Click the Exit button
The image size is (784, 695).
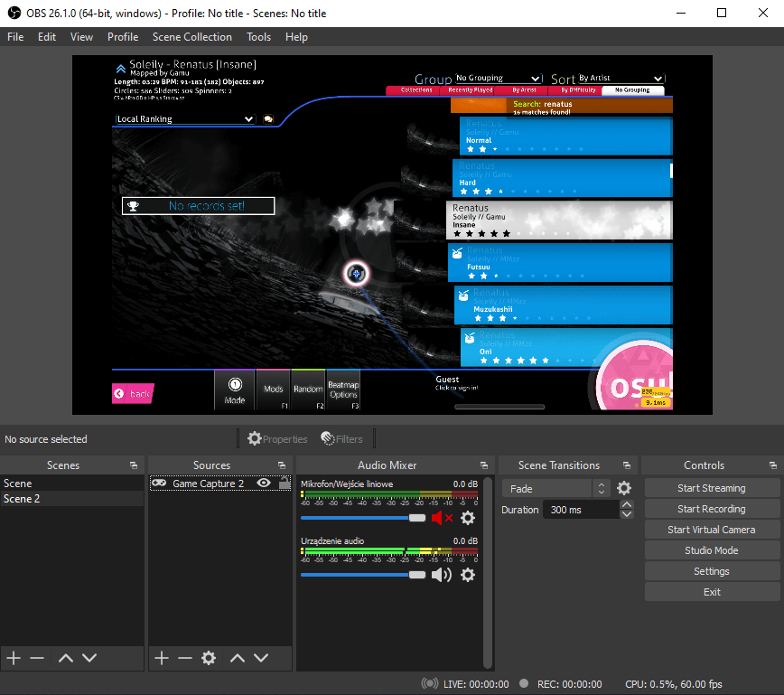(x=712, y=592)
